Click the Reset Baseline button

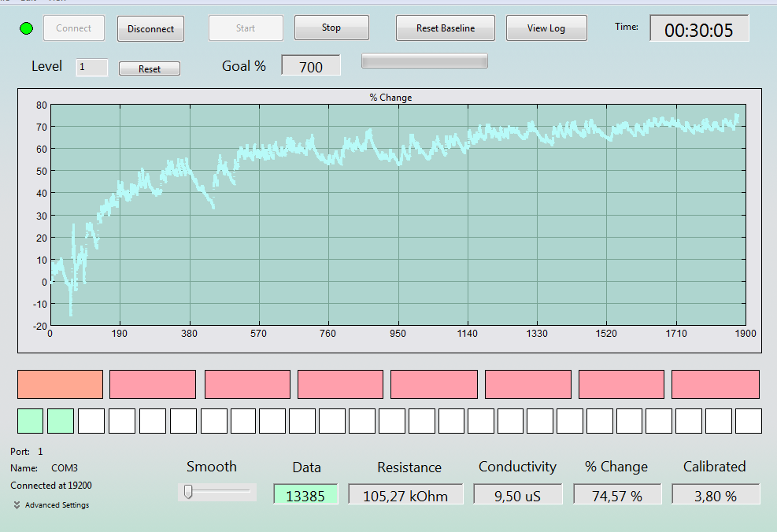click(446, 28)
